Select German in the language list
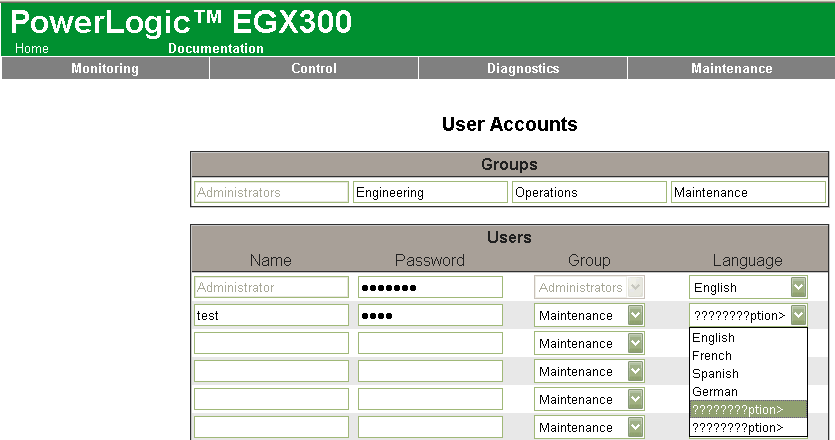The height and width of the screenshot is (440, 835). tap(748, 392)
